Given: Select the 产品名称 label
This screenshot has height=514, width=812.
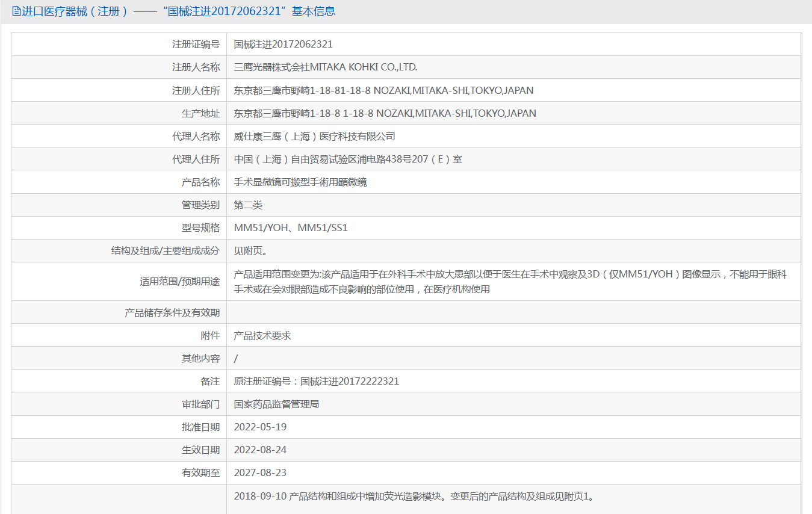Looking at the screenshot, I should pos(201,182).
